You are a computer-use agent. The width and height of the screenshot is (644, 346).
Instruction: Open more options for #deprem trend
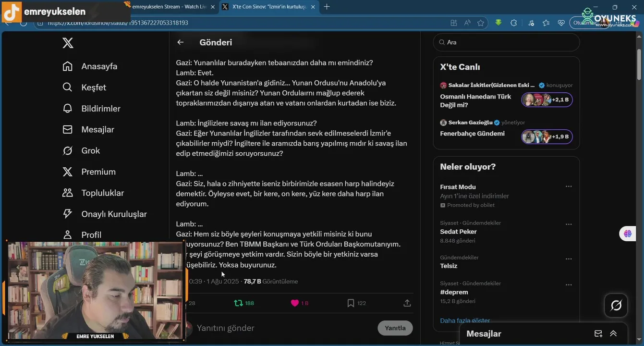569,284
